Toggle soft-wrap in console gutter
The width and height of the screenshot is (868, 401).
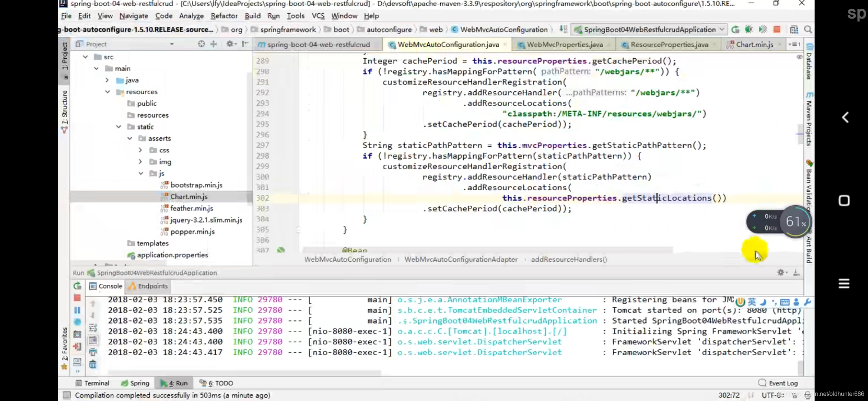pos(93,328)
